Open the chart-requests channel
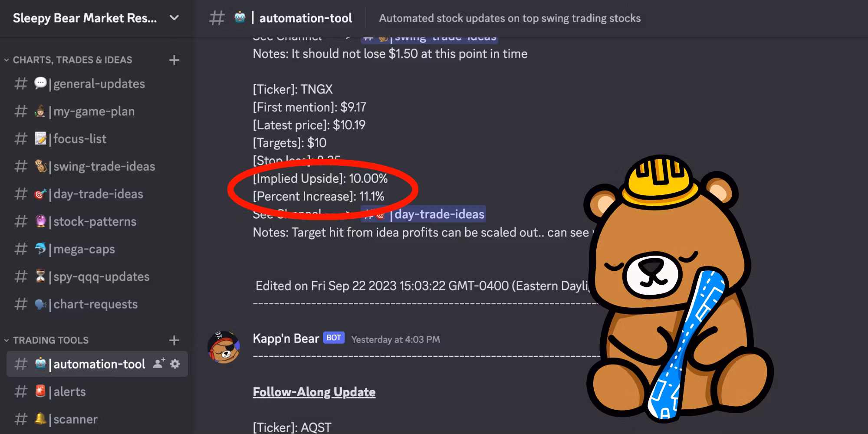This screenshot has width=868, height=434. pyautogui.click(x=97, y=304)
